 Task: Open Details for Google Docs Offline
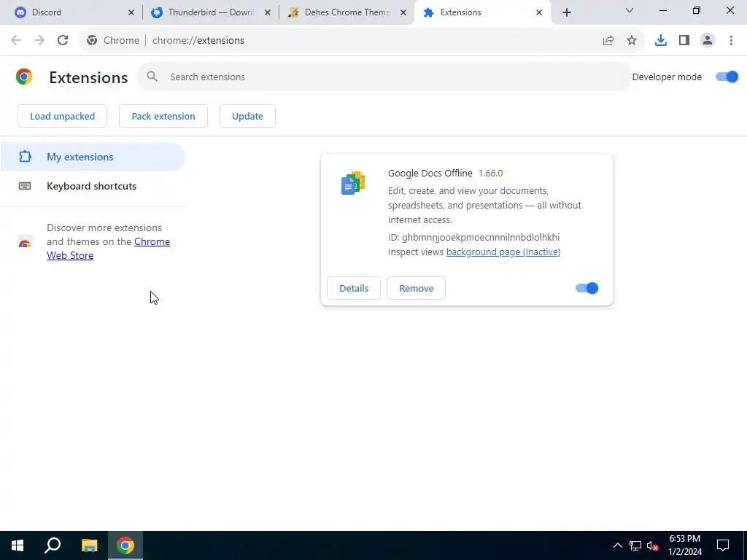[x=354, y=288]
